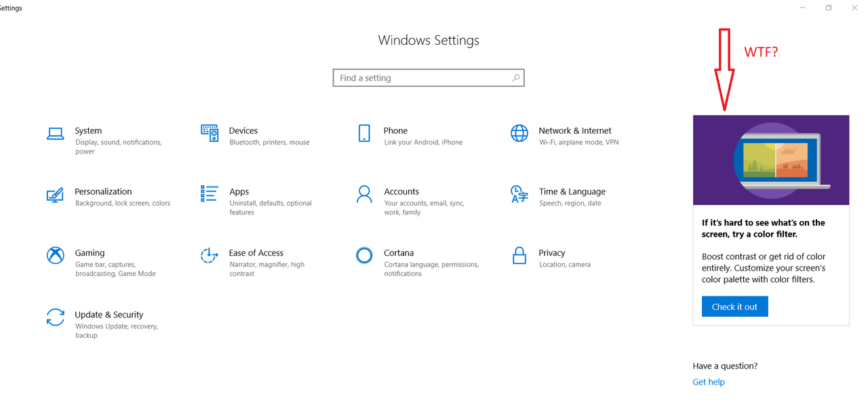Click 'Display, sound, notifications, power' description
This screenshot has height=405, width=868.
pos(118,147)
